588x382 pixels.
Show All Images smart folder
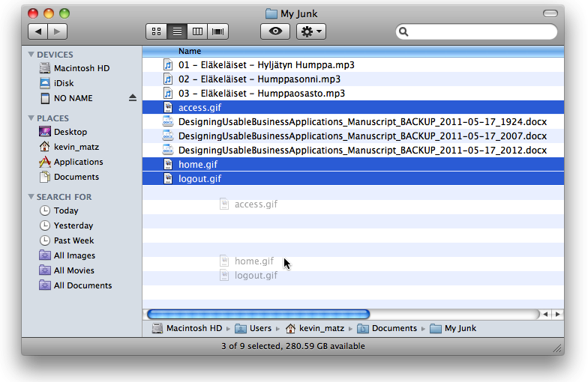click(67, 255)
